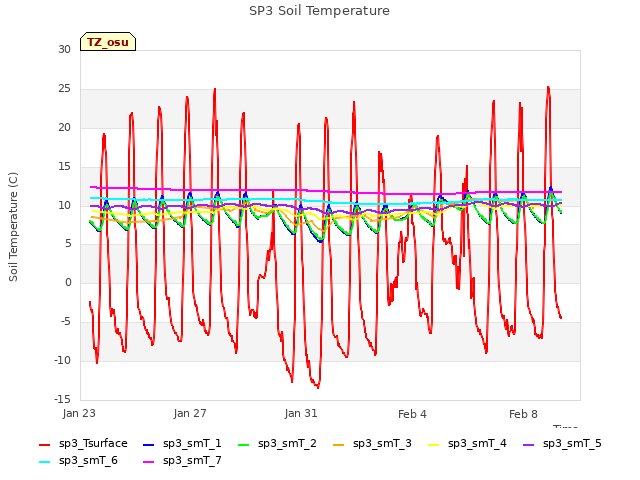Click the -15 y-axis tick label
Viewport: 640px width, 480px height.
[x=62, y=399]
